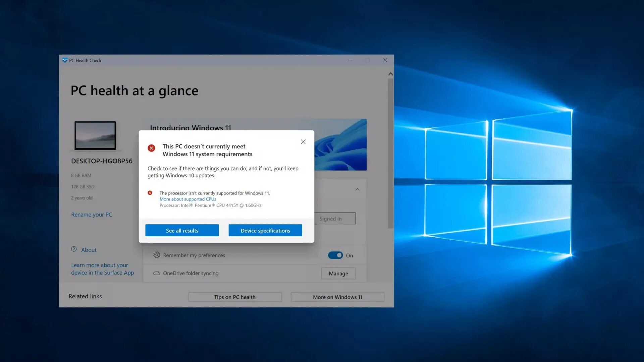Toggle Remember my preferences switch off
The height and width of the screenshot is (362, 644).
point(335,255)
